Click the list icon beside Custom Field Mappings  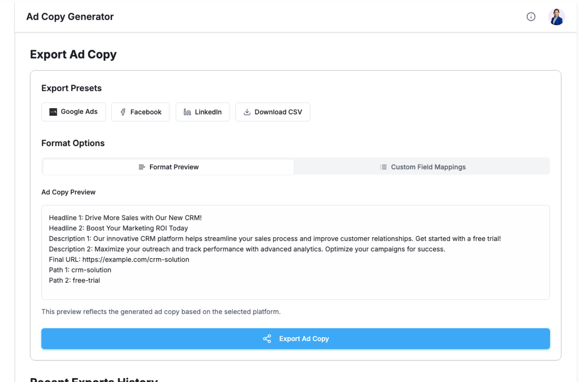click(383, 167)
